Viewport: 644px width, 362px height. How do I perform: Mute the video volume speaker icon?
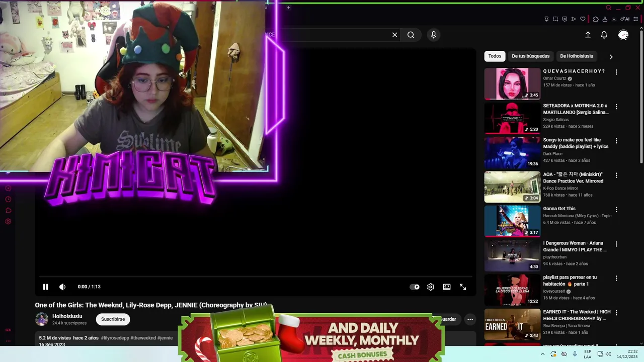[x=62, y=287]
